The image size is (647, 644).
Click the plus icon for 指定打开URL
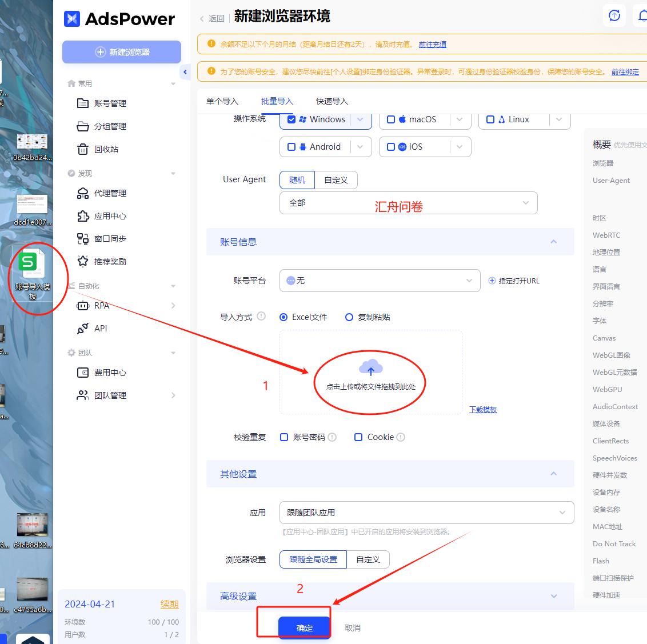(492, 281)
